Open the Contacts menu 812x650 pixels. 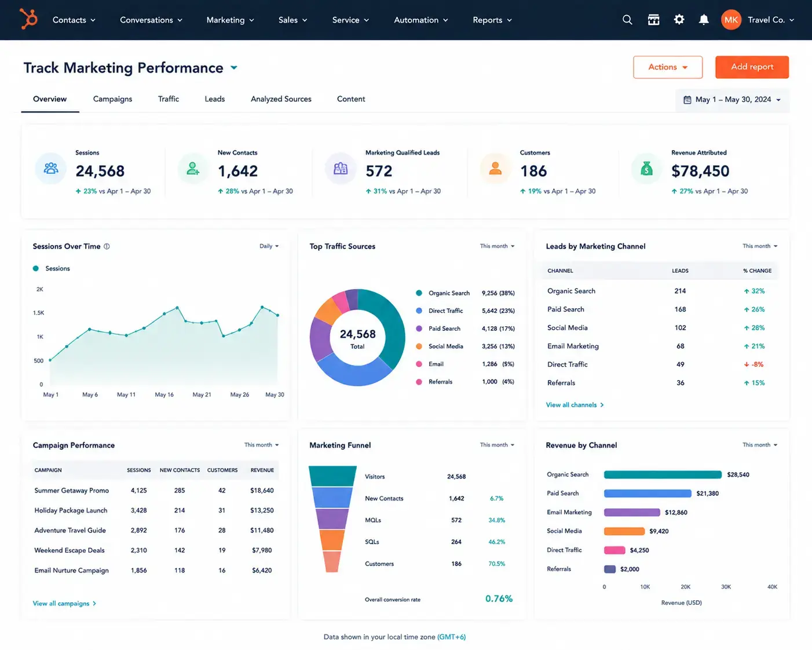[x=74, y=20]
